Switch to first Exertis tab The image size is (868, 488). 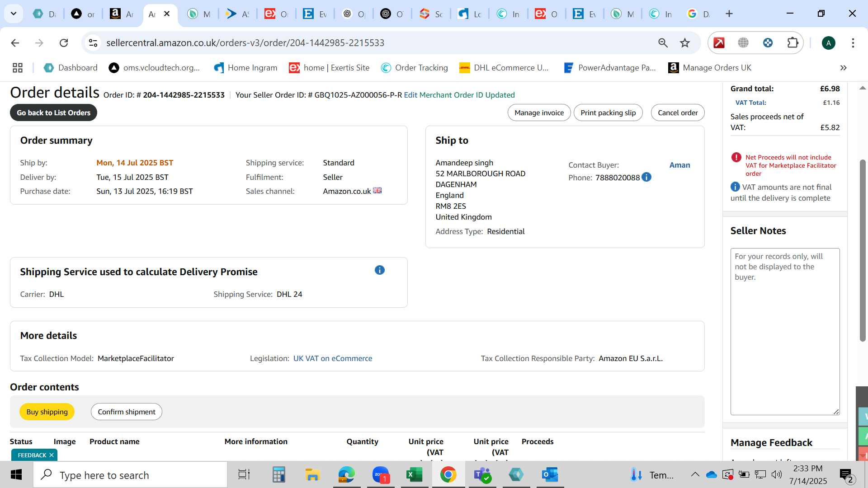coord(276,14)
